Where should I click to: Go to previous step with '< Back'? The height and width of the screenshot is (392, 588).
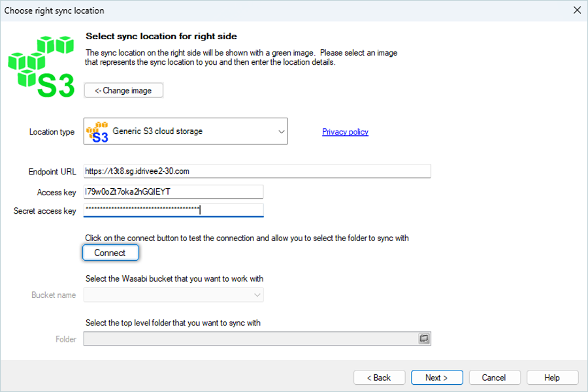(379, 378)
